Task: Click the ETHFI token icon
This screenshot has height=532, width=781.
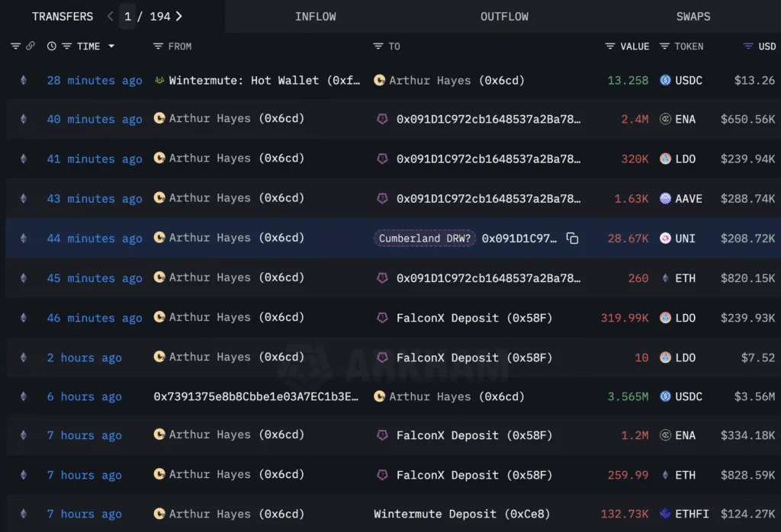Action: point(665,514)
